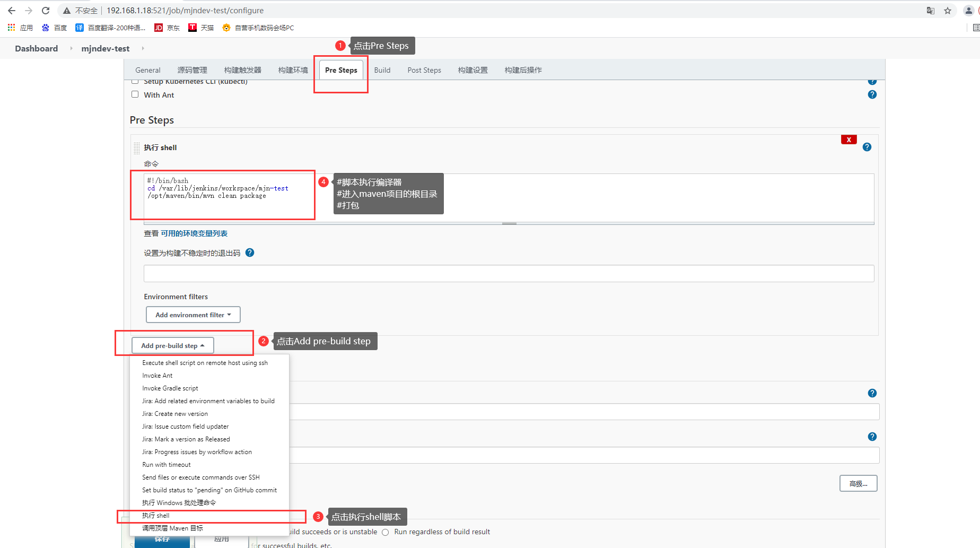Go to mjndev-test breadcrumb
Image resolution: width=980 pixels, height=548 pixels.
[x=106, y=48]
